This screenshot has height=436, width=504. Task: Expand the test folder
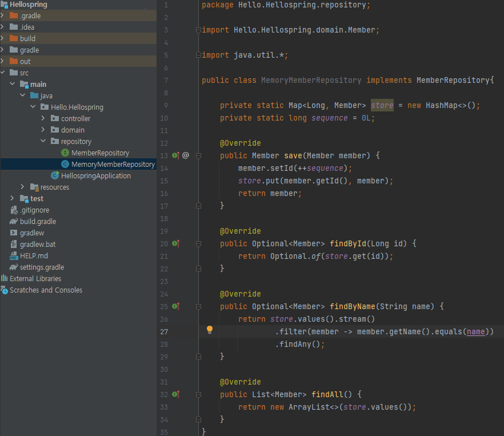[12, 198]
